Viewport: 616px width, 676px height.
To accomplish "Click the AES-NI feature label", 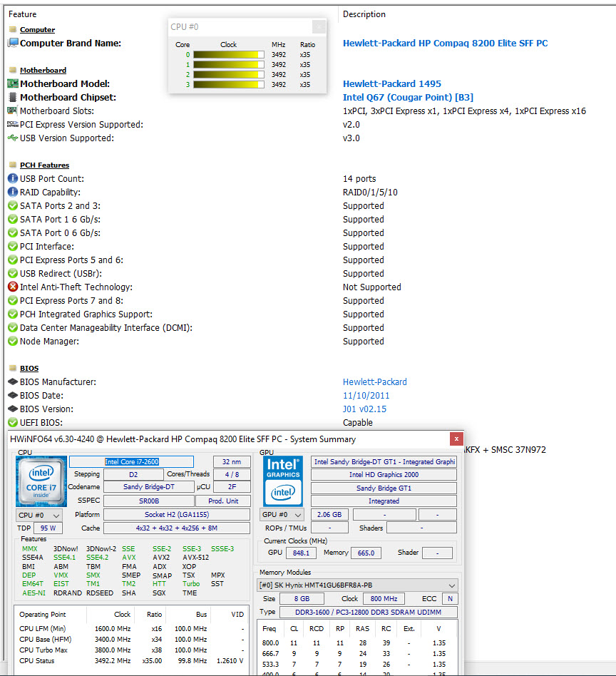I will tap(34, 593).
